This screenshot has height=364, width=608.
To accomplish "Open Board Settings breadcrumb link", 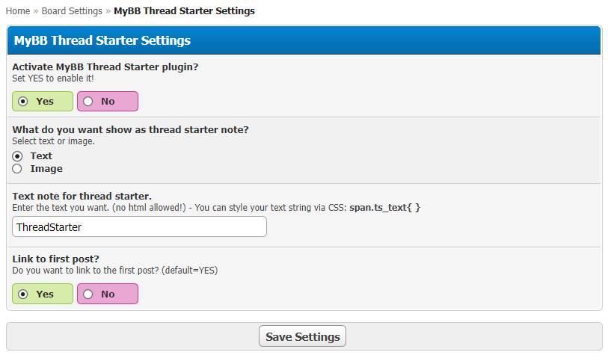I will pos(72,11).
